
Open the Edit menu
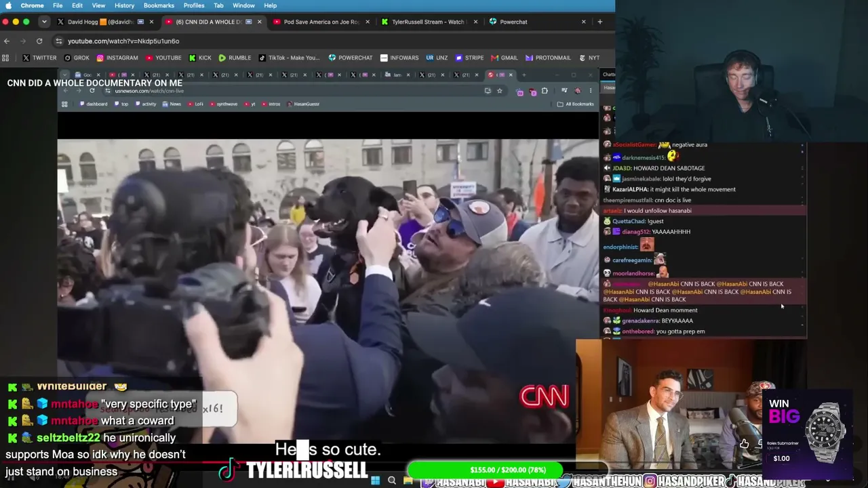click(77, 5)
